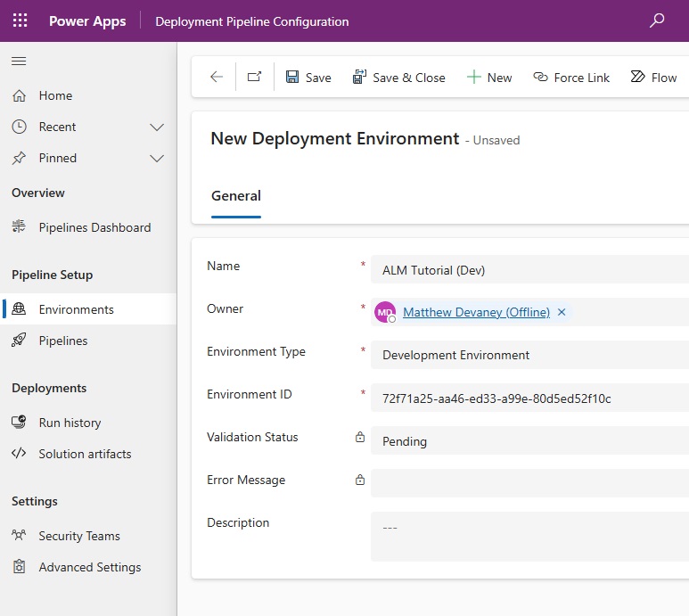This screenshot has height=616, width=689.
Task: Open record in new window icon
Action: 254,77
